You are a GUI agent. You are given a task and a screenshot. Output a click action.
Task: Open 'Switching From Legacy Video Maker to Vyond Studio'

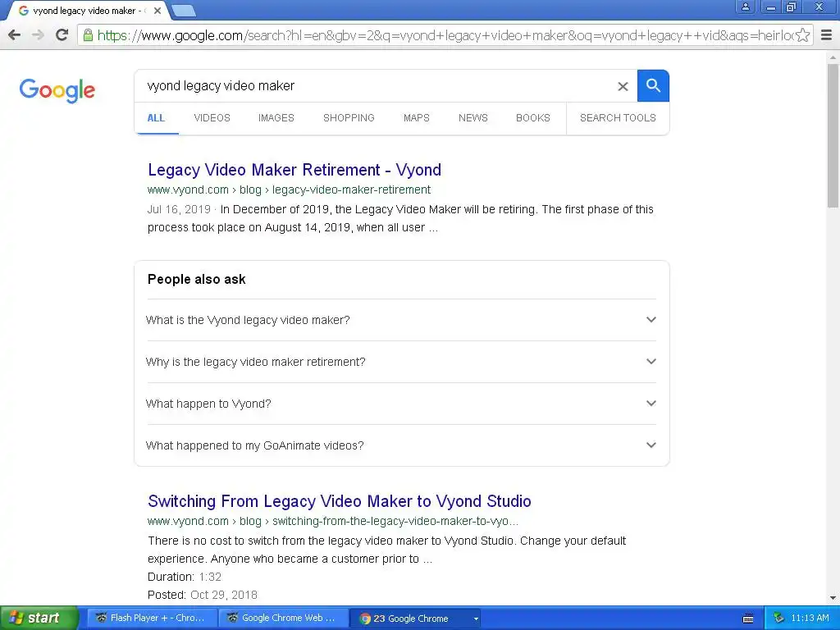[339, 501]
